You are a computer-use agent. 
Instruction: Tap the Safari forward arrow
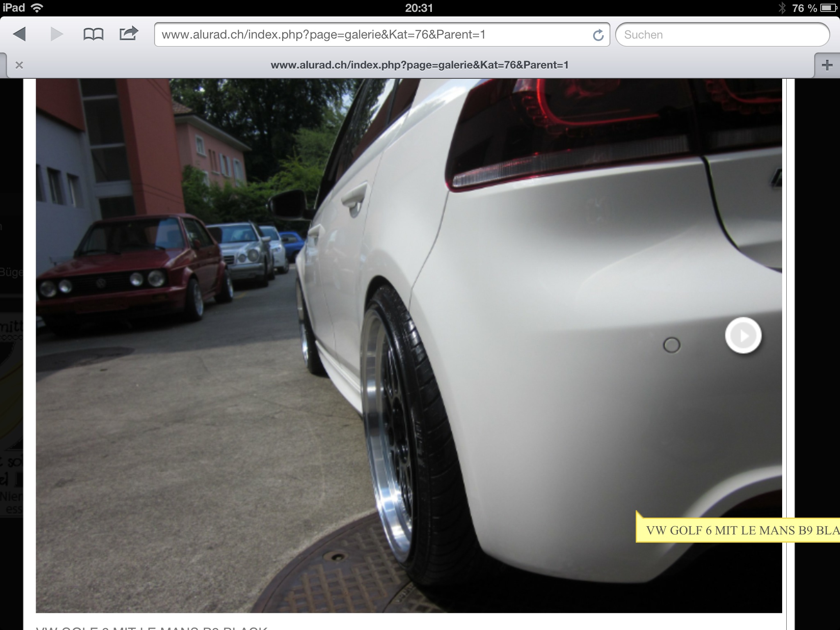tap(57, 34)
